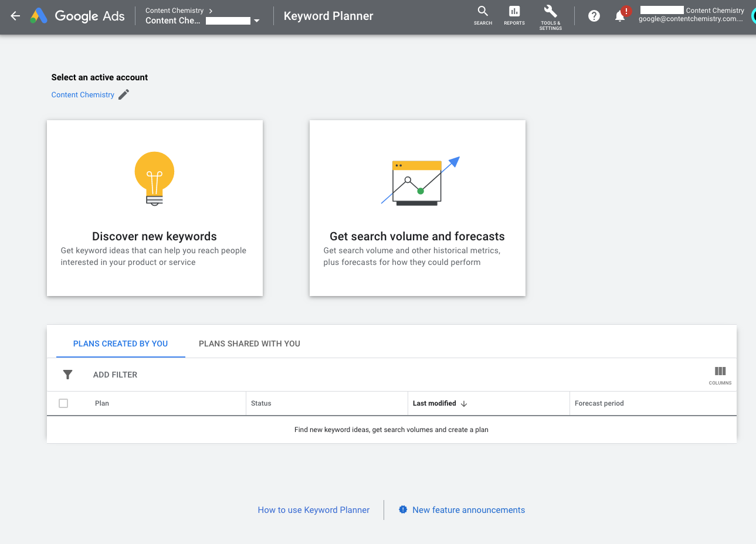Sort by Forecast period column header
The image size is (756, 544).
599,403
